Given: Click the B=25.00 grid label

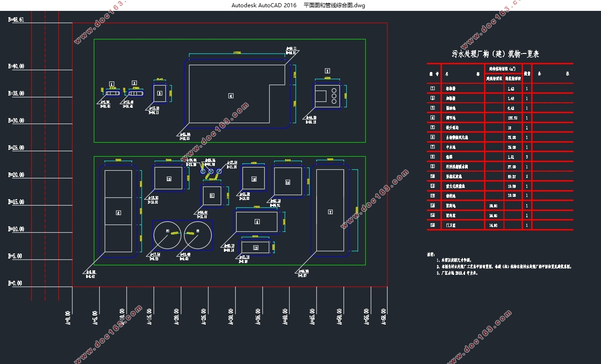Looking at the screenshot, I should coord(16,148).
